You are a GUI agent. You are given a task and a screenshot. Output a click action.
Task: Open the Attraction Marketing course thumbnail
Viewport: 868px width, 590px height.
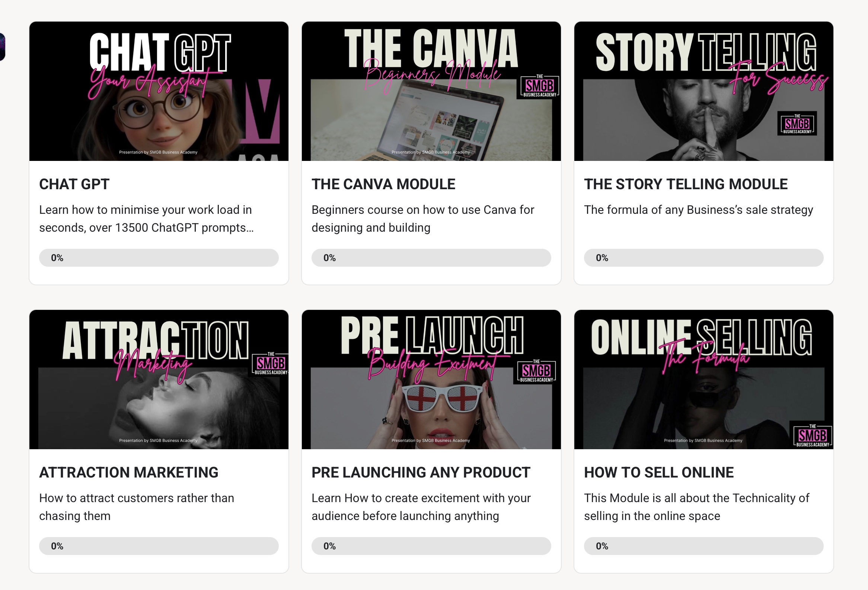click(x=159, y=379)
